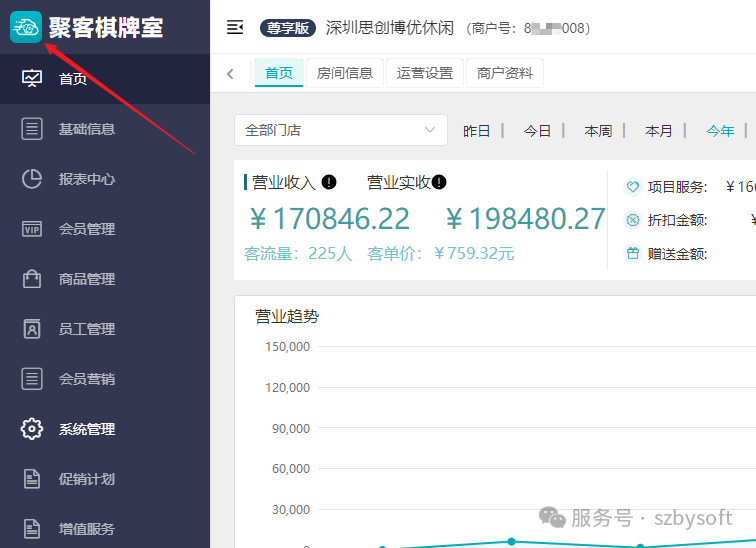Screen dimensions: 756x548
Task: Click actual receipts value ￥198480.27
Action: pyautogui.click(x=526, y=219)
